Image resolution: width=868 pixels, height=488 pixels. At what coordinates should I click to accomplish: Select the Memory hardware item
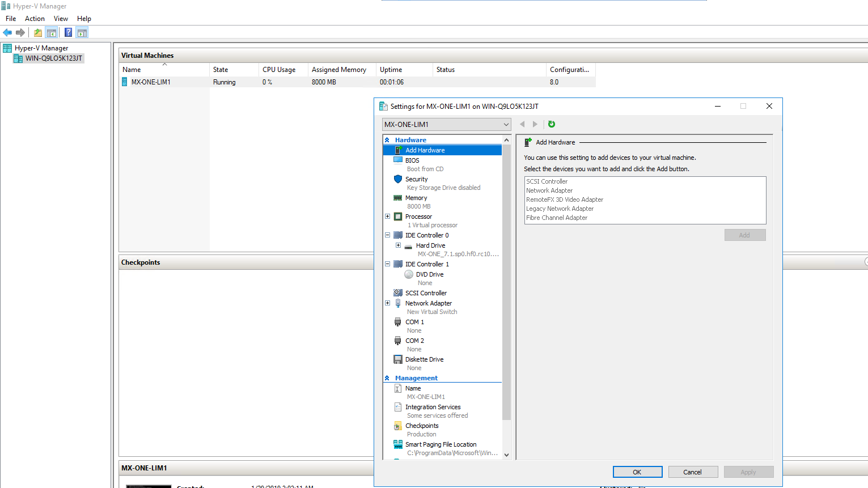click(x=416, y=198)
